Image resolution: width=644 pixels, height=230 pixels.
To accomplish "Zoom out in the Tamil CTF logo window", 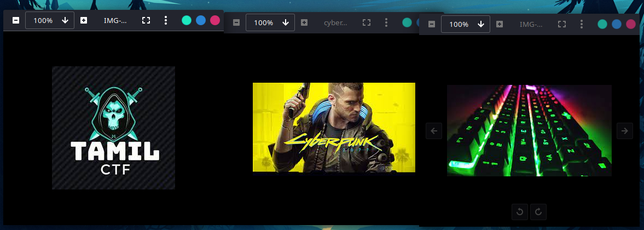I will pyautogui.click(x=16, y=20).
